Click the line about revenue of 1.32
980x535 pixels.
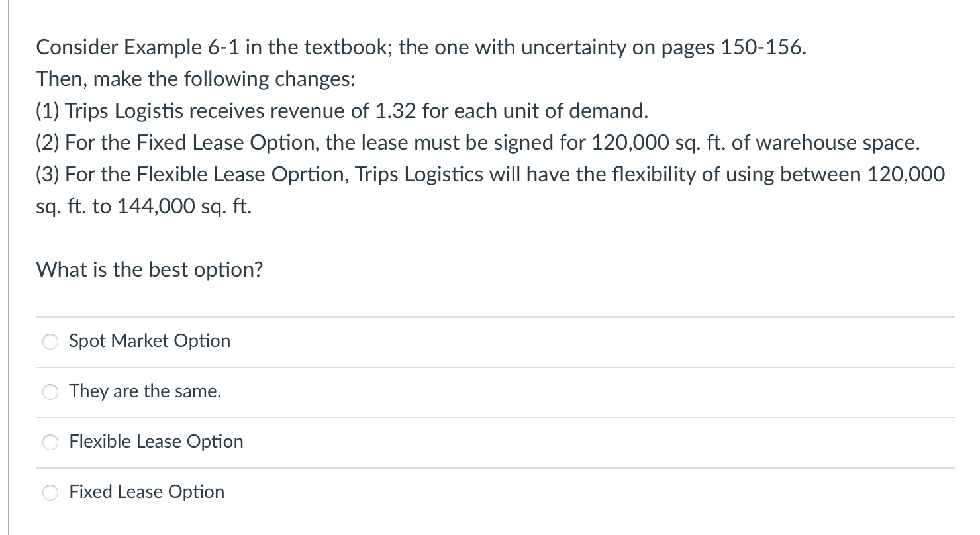[342, 111]
